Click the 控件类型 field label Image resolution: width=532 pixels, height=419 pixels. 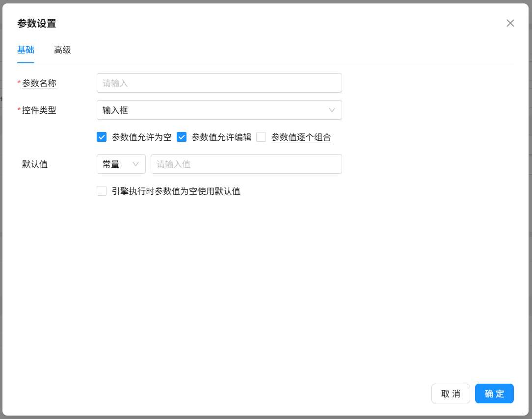(x=39, y=110)
